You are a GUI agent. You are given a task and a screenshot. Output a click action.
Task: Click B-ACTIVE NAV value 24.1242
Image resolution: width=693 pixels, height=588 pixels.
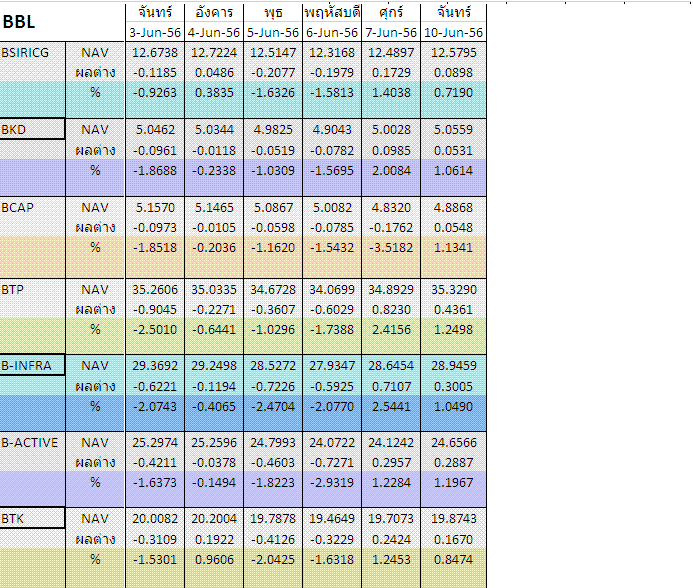391,443
